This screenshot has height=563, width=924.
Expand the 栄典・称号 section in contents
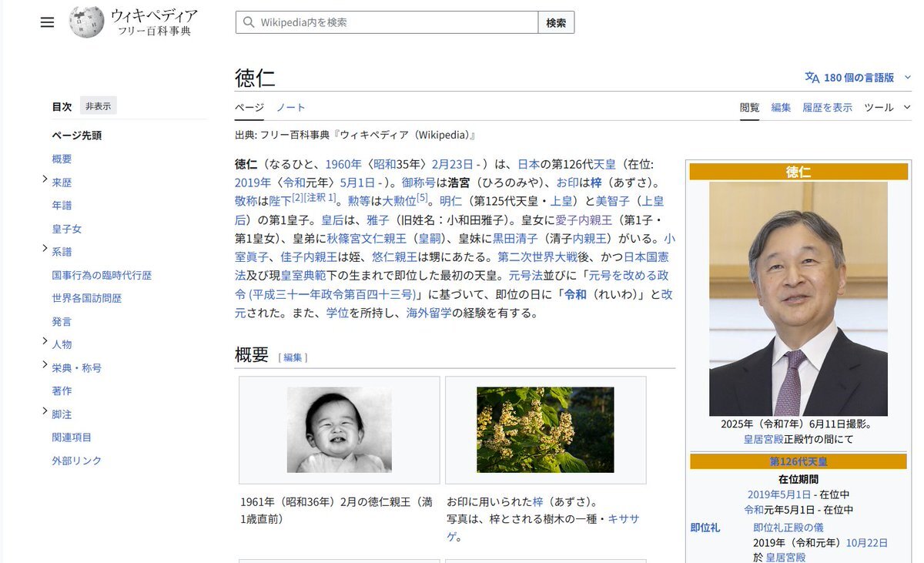pyautogui.click(x=45, y=365)
